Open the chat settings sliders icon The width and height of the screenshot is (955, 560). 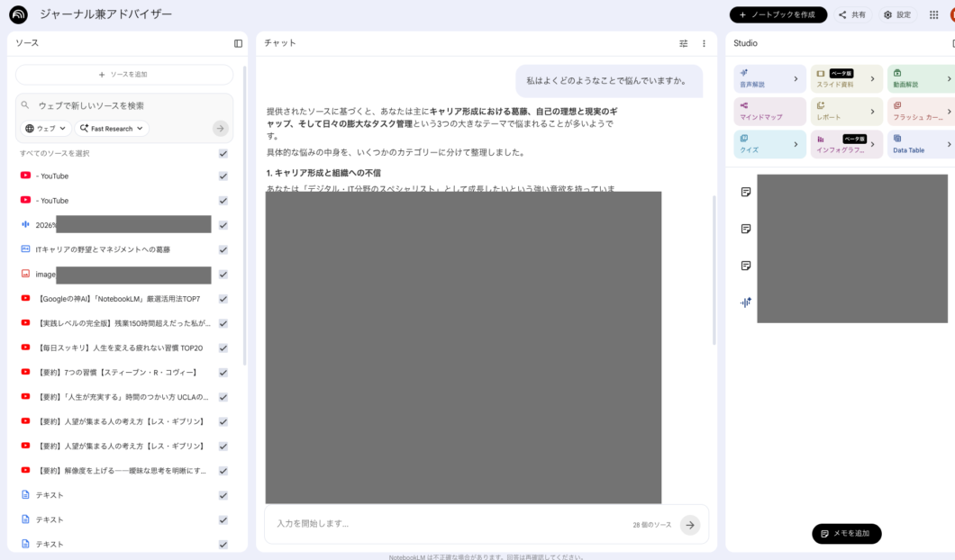tap(683, 42)
